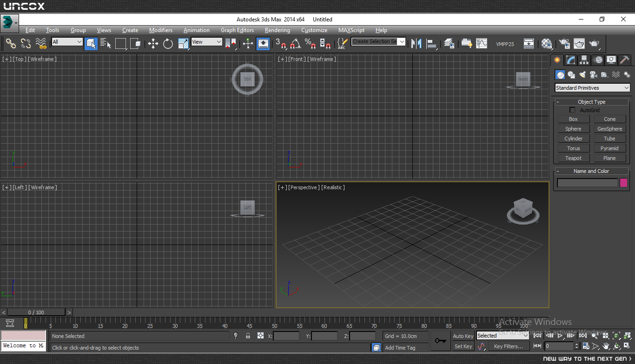
Task: Click the object color swatch
Action: point(623,183)
